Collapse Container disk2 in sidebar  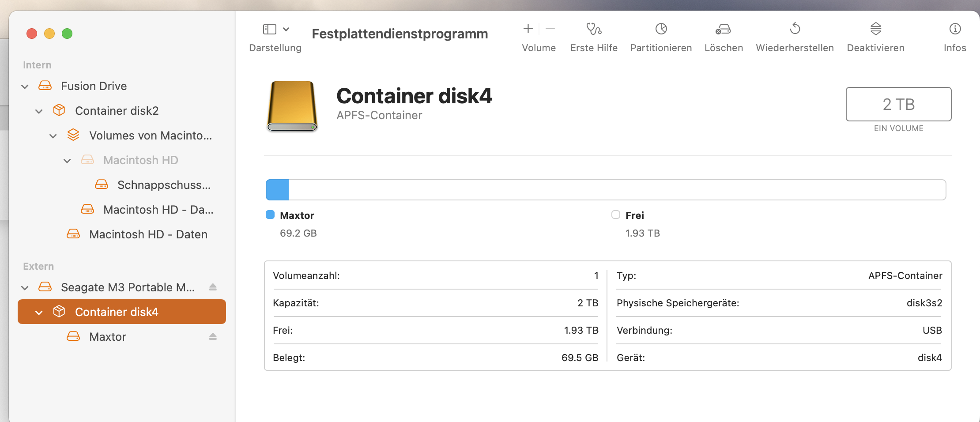pyautogui.click(x=39, y=111)
